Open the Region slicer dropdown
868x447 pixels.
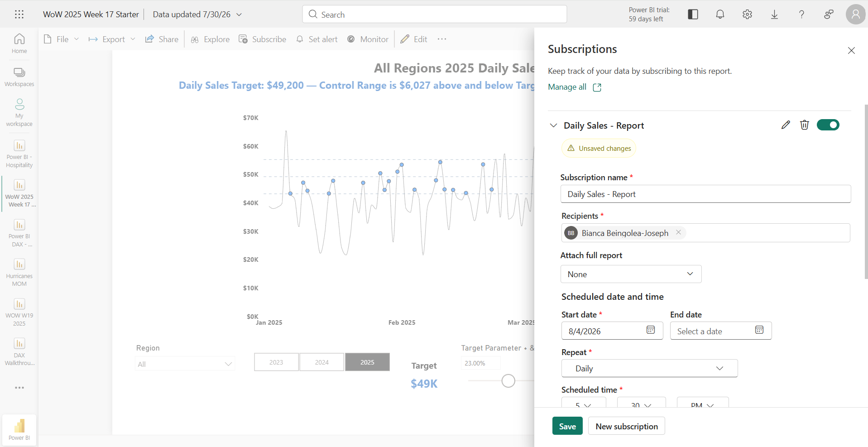[185, 364]
